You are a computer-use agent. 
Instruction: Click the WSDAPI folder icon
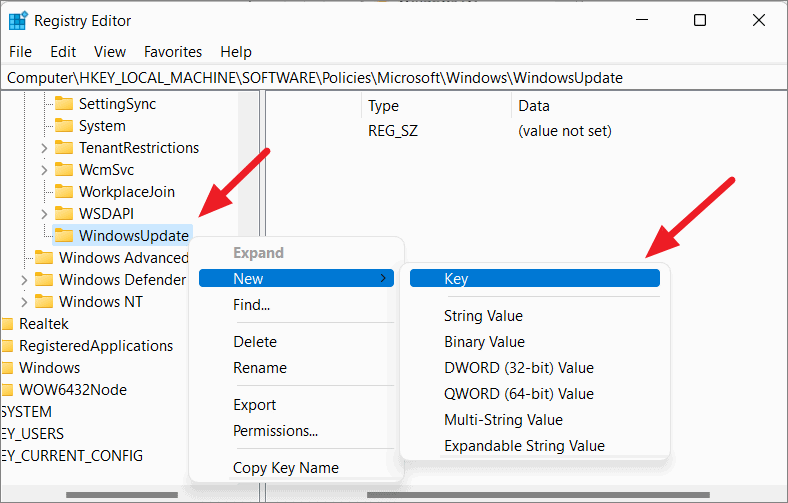click(x=64, y=214)
